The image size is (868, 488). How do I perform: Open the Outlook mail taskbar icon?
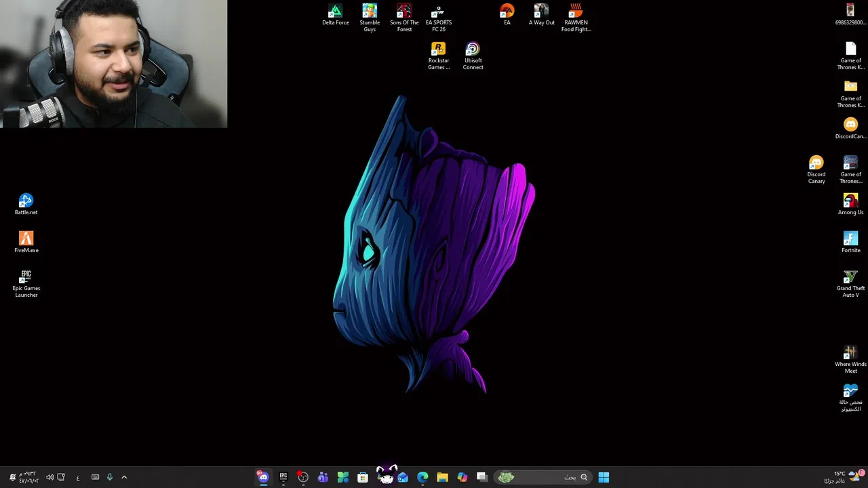click(x=403, y=477)
